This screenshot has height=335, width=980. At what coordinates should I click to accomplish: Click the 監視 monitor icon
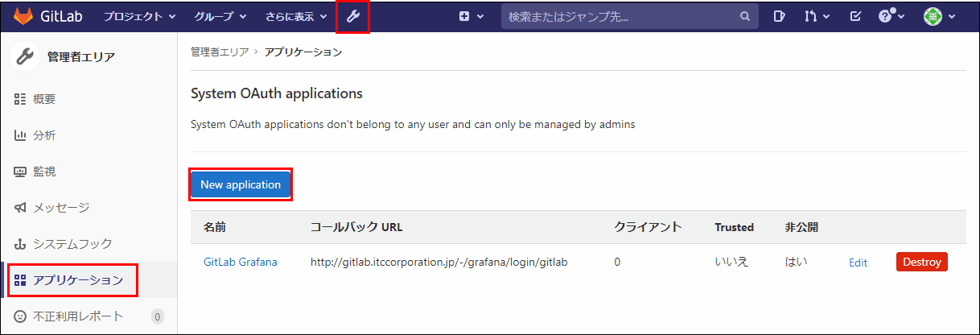click(21, 172)
